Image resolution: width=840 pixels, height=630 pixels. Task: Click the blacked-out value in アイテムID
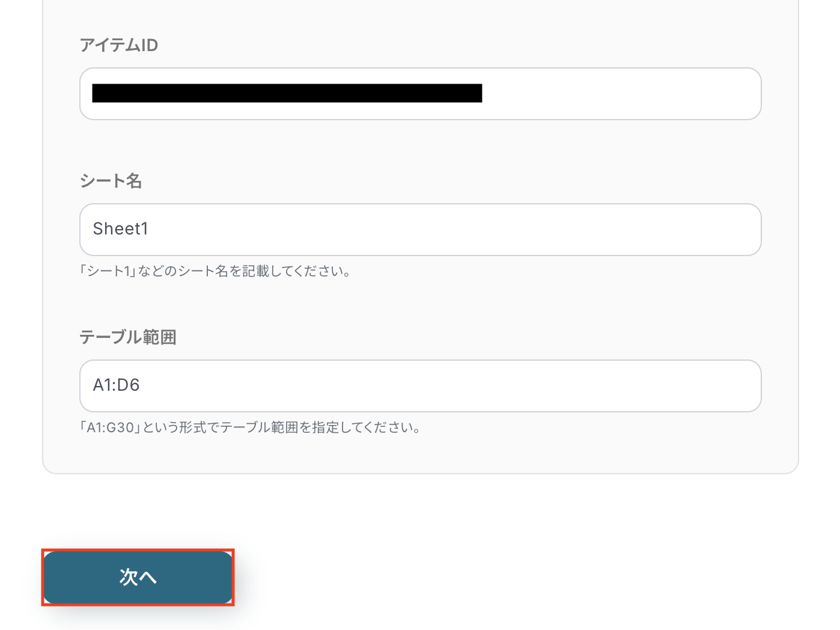(x=287, y=93)
